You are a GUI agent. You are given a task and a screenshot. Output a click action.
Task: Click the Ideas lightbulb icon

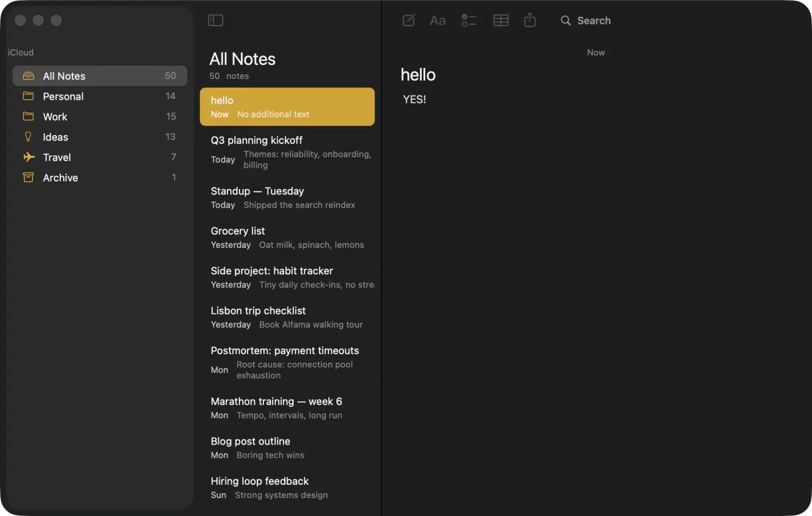coord(28,137)
